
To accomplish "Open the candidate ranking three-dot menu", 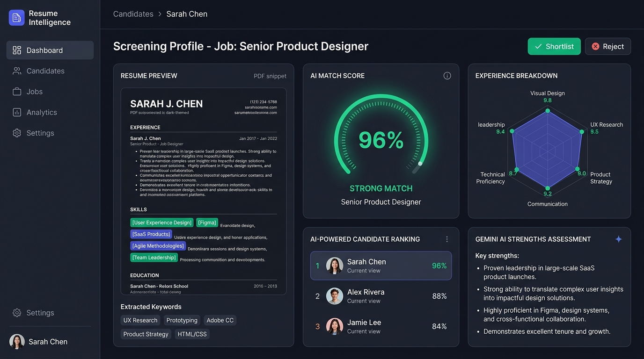I will click(x=447, y=239).
